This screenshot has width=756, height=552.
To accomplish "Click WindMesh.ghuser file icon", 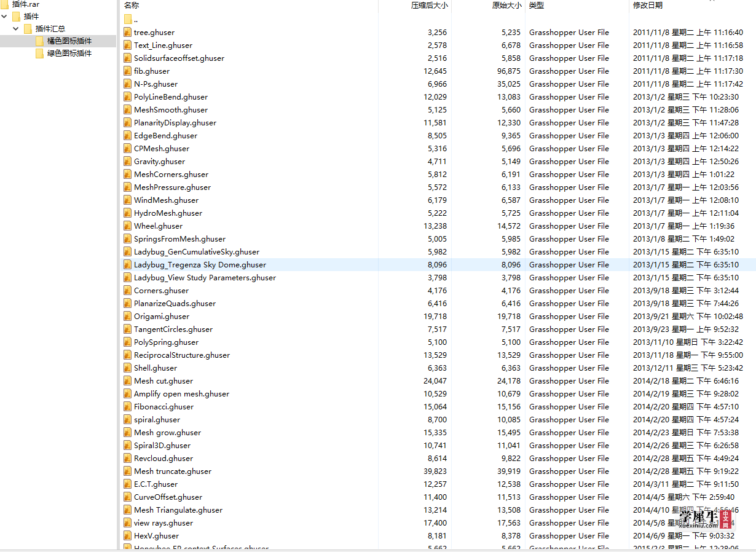I will tap(128, 200).
